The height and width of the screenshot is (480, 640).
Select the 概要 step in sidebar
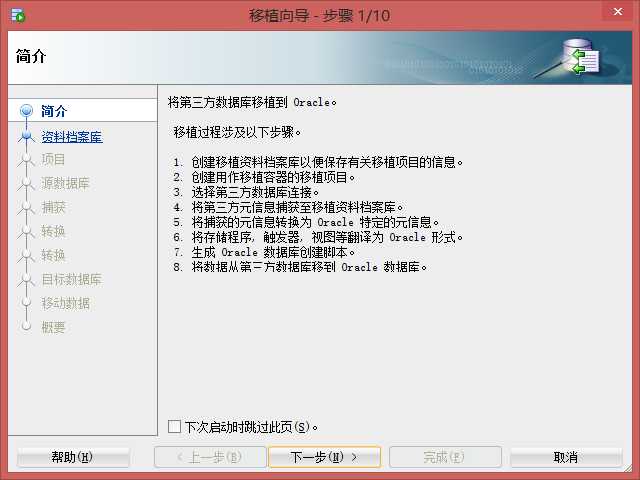point(53,327)
